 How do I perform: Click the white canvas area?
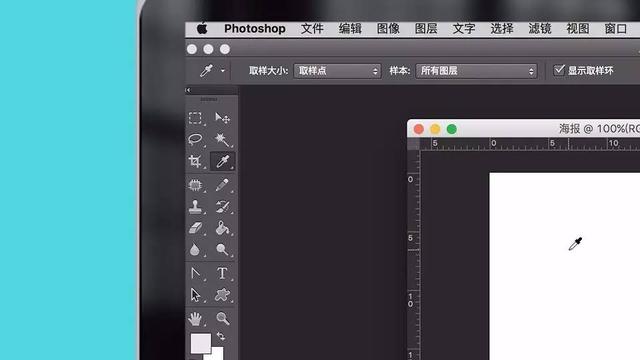[x=565, y=266]
